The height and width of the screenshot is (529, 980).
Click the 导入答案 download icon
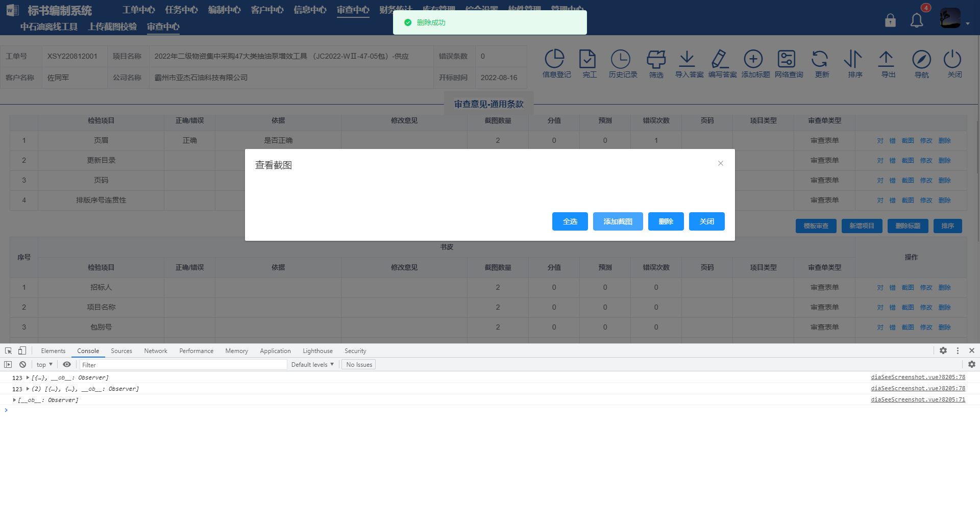(x=687, y=59)
